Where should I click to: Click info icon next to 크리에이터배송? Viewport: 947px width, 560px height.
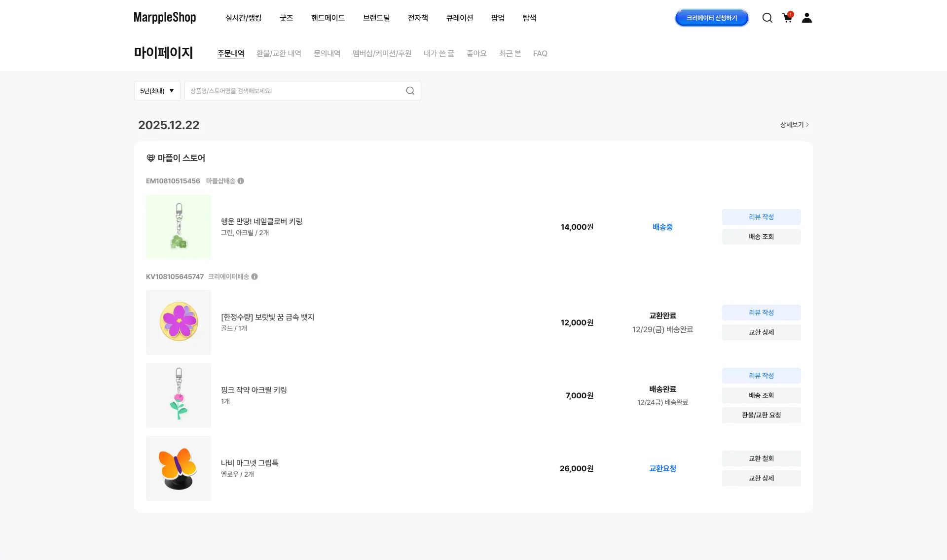click(x=255, y=277)
